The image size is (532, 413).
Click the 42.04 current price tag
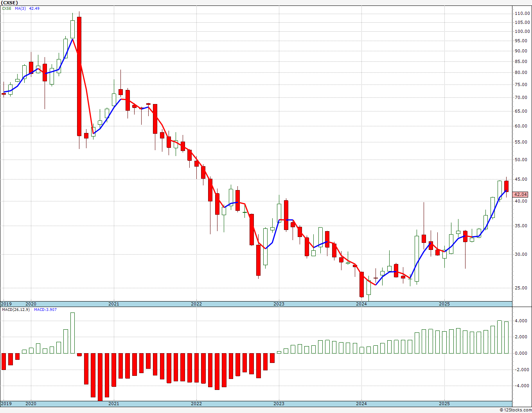click(520, 194)
